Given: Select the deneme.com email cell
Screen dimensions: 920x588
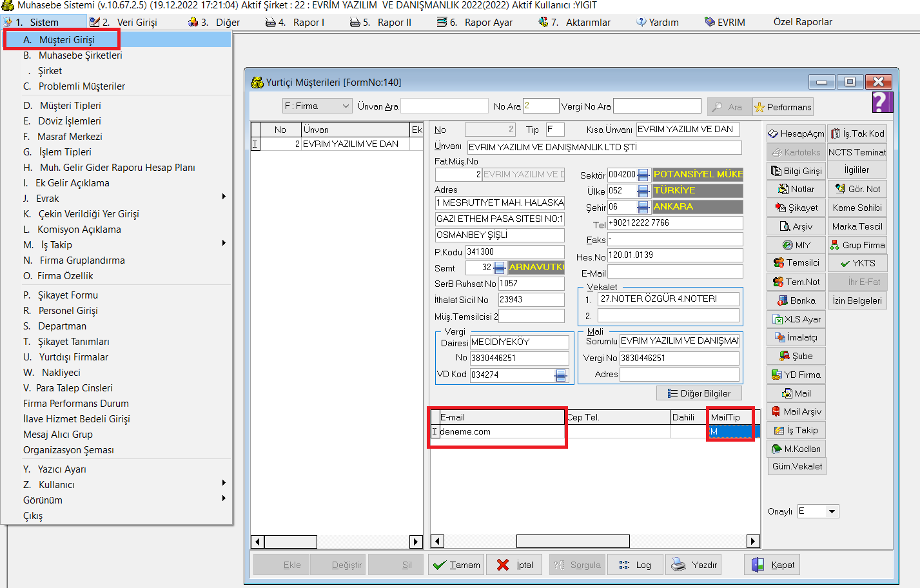Looking at the screenshot, I should (502, 432).
